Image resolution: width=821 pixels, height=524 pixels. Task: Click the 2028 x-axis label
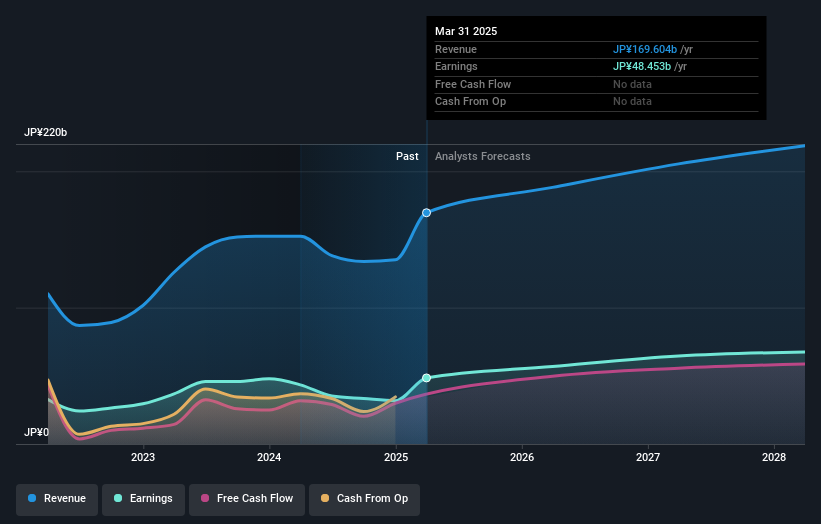774,458
